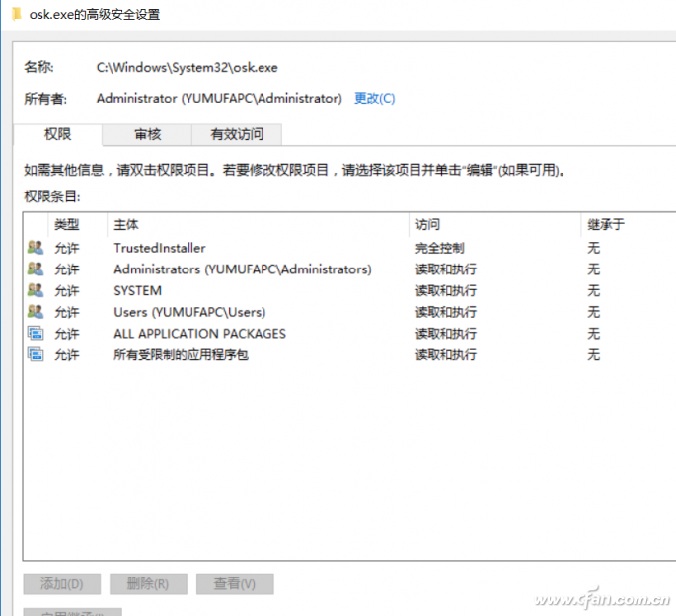The height and width of the screenshot is (616, 676).
Task: Click 允许 type in the SYSTEM row
Action: pos(67,291)
